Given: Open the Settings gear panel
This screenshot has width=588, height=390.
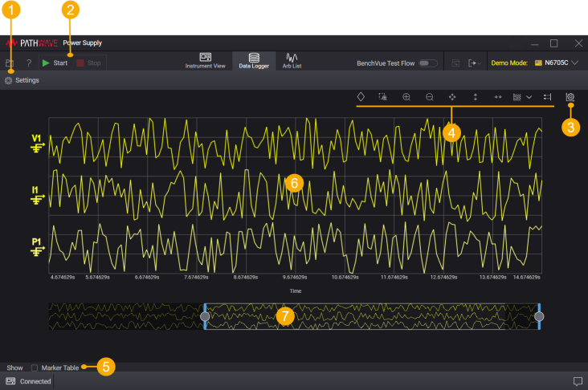Looking at the screenshot, I should click(x=22, y=80).
